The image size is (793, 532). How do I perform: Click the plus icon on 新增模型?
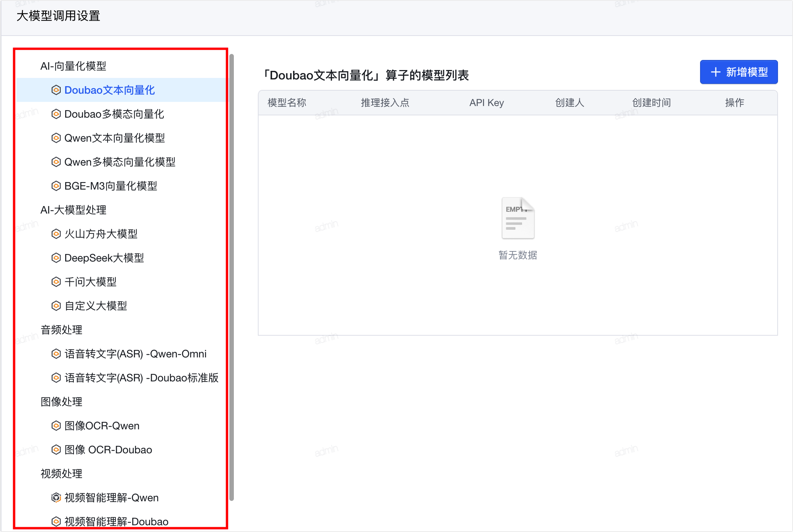click(x=715, y=72)
